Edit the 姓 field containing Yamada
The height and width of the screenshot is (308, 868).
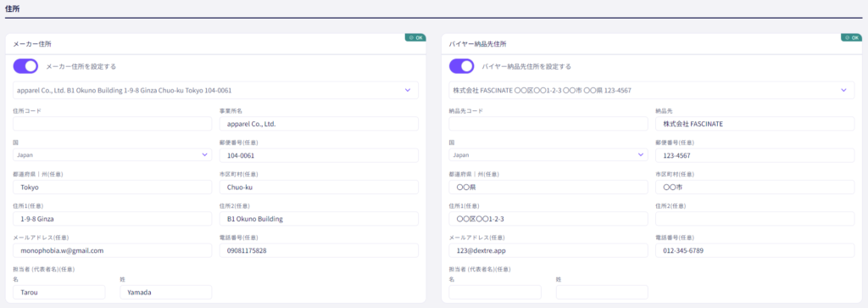coord(166,292)
